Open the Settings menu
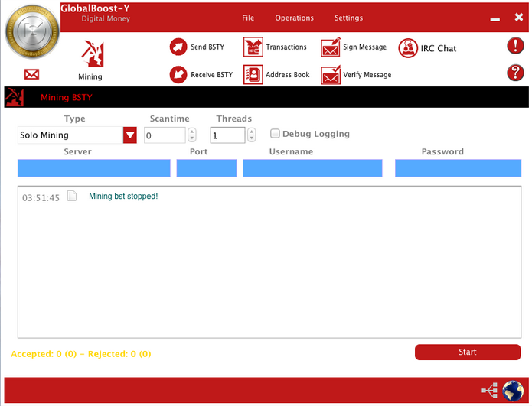The width and height of the screenshot is (532, 406). coord(348,18)
